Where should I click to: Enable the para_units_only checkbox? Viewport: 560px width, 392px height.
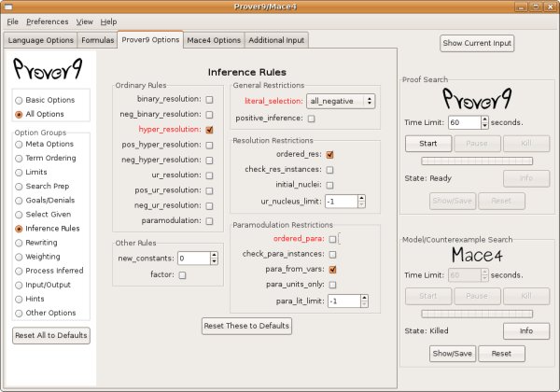(x=332, y=285)
